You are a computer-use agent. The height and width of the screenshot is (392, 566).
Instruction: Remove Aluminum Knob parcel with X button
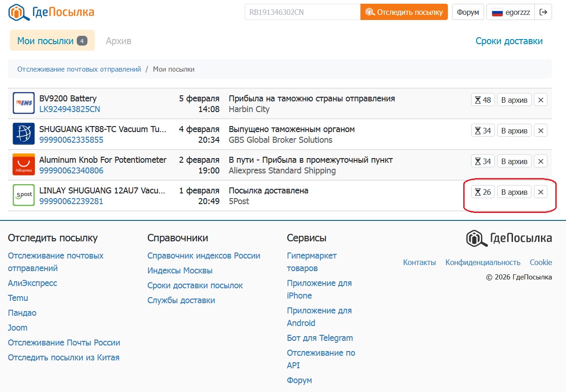(540, 161)
